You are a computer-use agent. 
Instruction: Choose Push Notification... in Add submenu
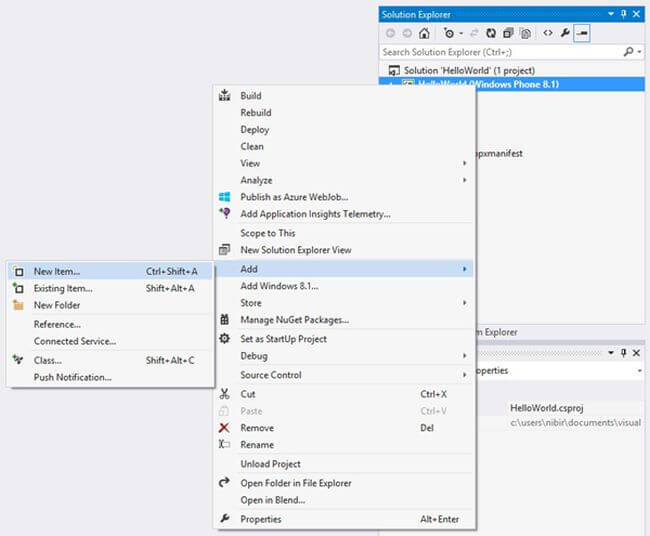(x=73, y=377)
